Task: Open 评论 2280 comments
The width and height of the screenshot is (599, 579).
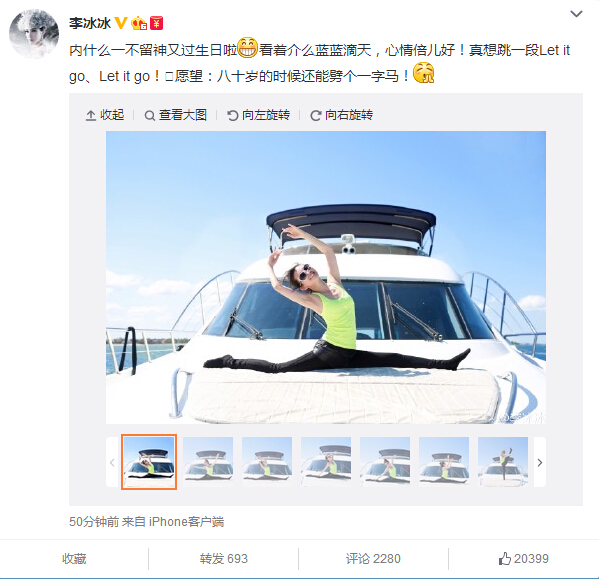Action: pos(373,559)
